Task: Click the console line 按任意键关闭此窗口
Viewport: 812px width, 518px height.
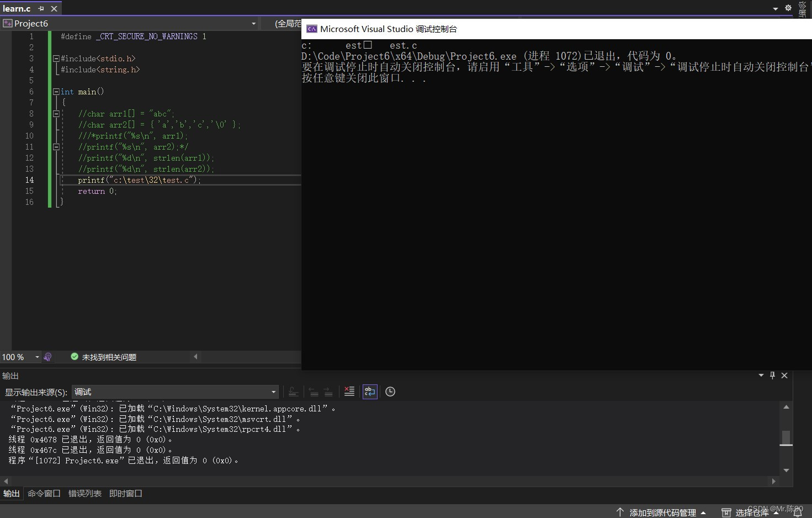Action: pos(364,78)
